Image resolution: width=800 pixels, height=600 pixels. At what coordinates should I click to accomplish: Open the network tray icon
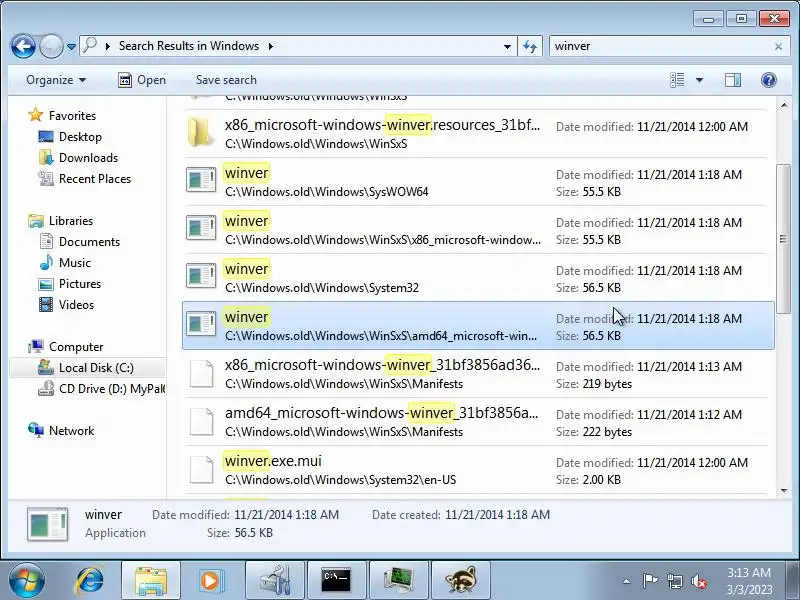pyautogui.click(x=674, y=581)
